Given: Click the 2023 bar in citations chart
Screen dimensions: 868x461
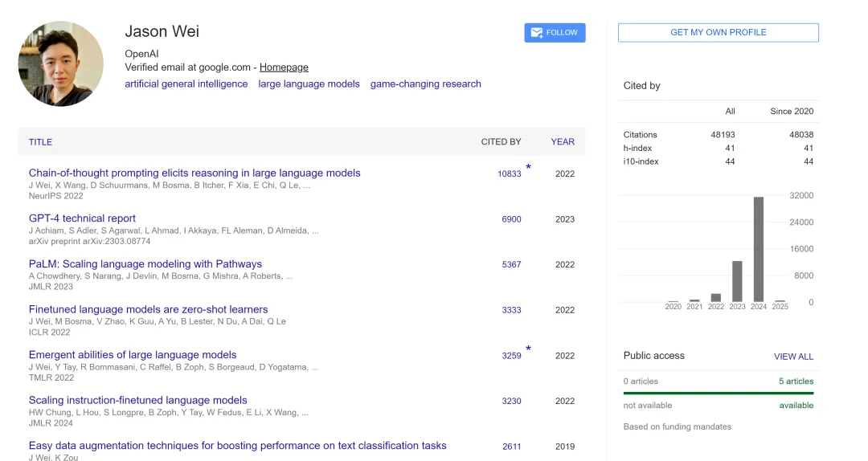Looking at the screenshot, I should pyautogui.click(x=737, y=281).
